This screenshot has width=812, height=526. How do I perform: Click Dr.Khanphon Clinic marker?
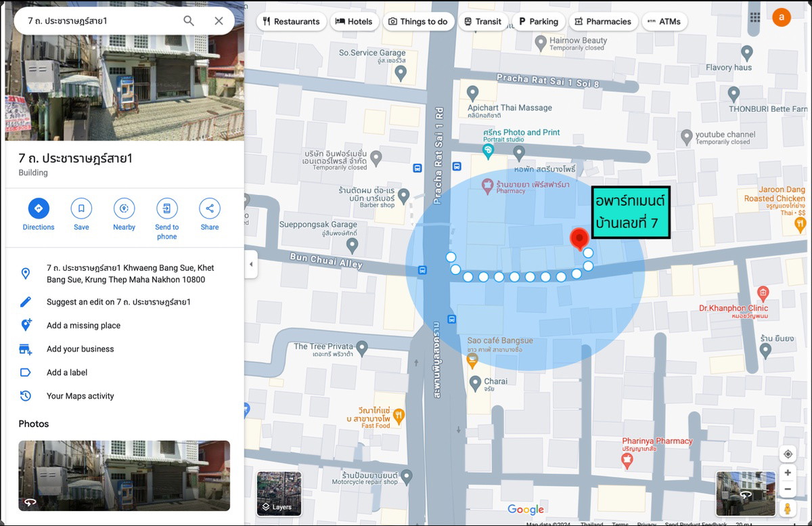[763, 293]
